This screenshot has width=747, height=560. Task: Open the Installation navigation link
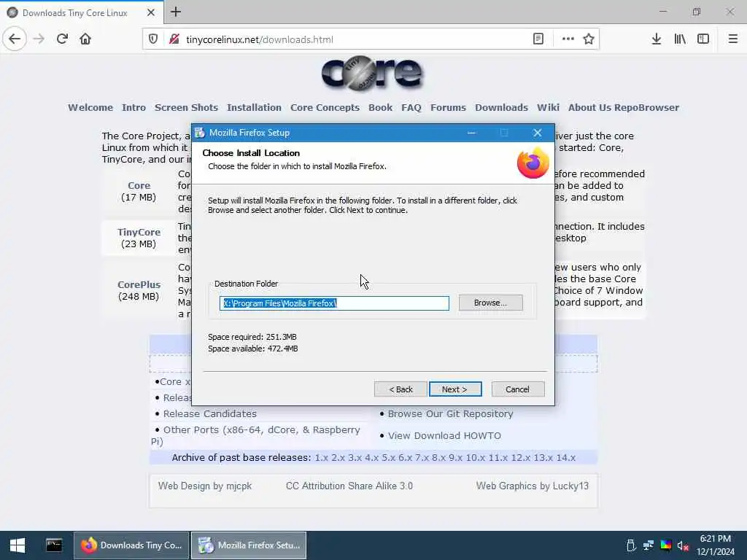point(254,108)
